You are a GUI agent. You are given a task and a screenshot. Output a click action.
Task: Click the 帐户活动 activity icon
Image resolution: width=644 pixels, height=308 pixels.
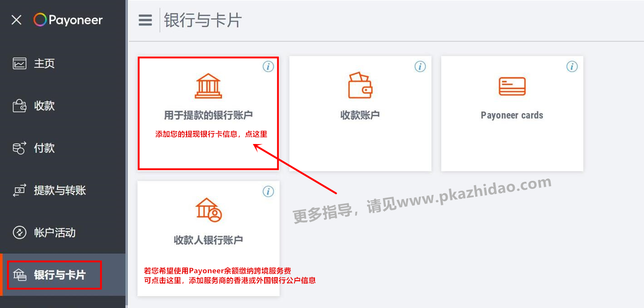20,233
